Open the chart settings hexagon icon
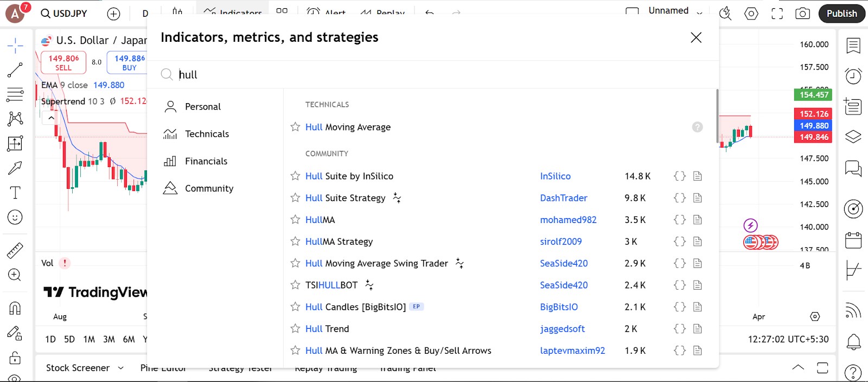Screen dimensions: 868x382 click(751, 14)
